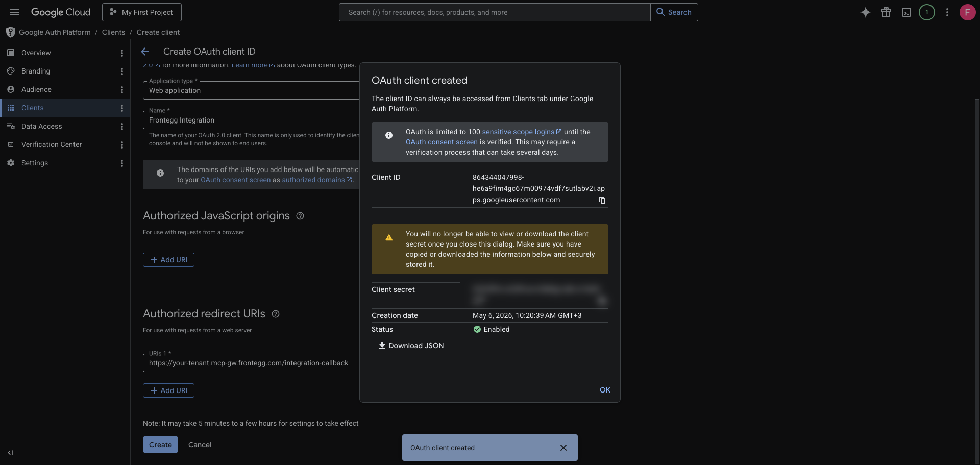
Task: Go to Branding in sidebar
Action: 36,71
